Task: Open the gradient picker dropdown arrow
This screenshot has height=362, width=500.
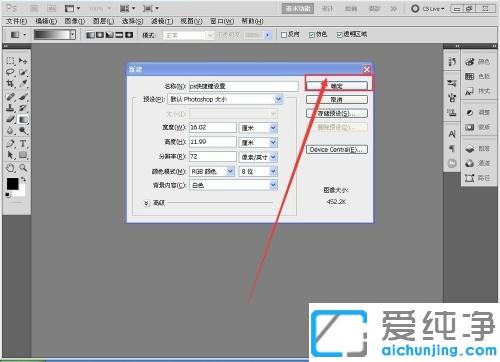Action: (x=73, y=35)
